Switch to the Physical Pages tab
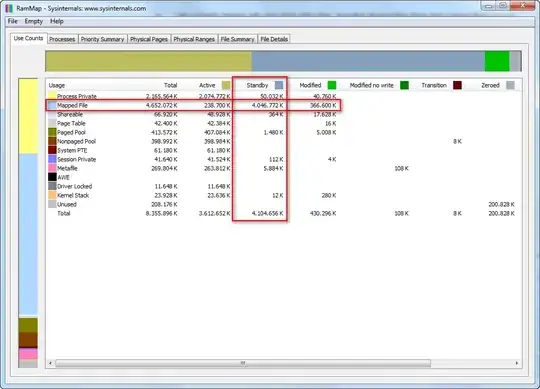 tap(149, 39)
